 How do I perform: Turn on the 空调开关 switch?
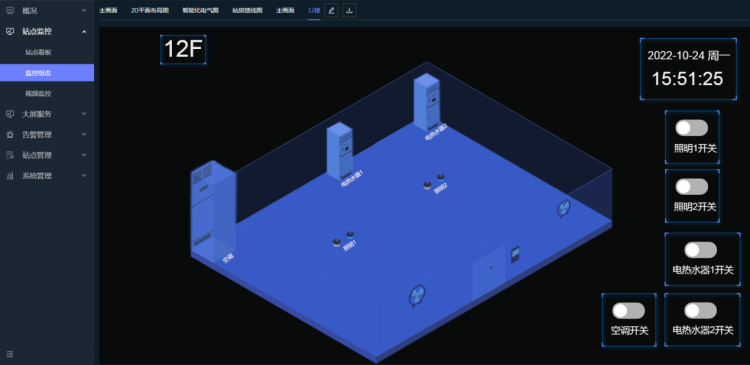tap(629, 310)
